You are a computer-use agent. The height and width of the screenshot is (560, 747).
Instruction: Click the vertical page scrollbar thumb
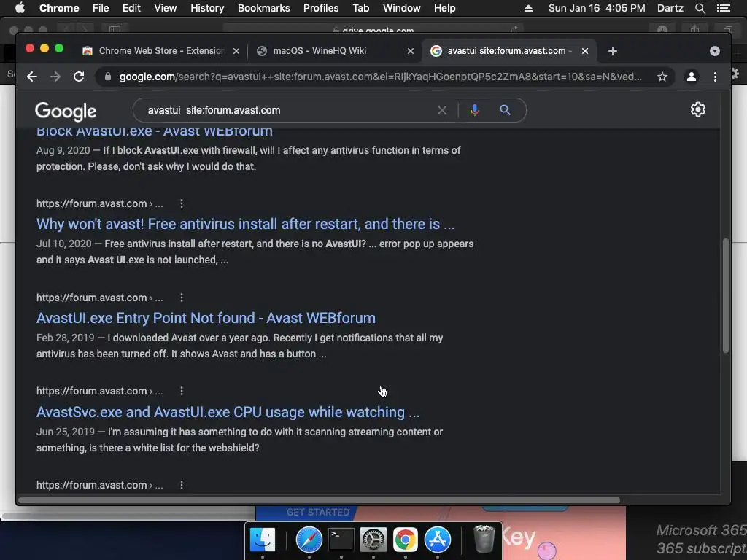coord(726,295)
